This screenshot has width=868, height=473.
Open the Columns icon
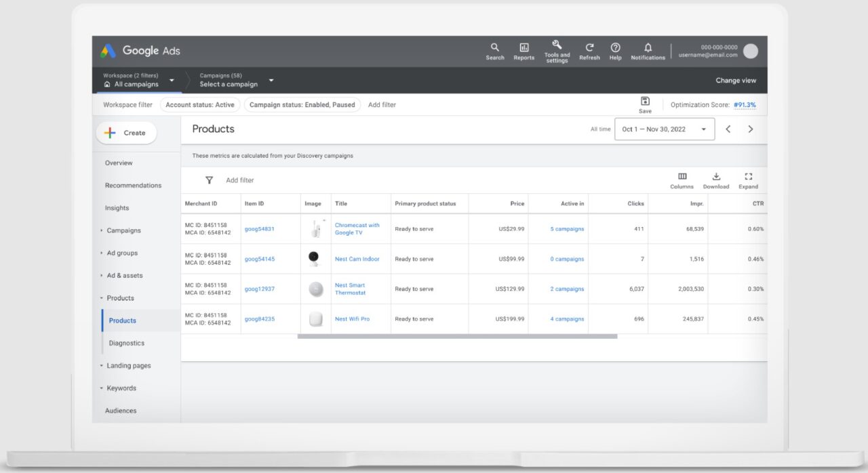click(x=682, y=181)
